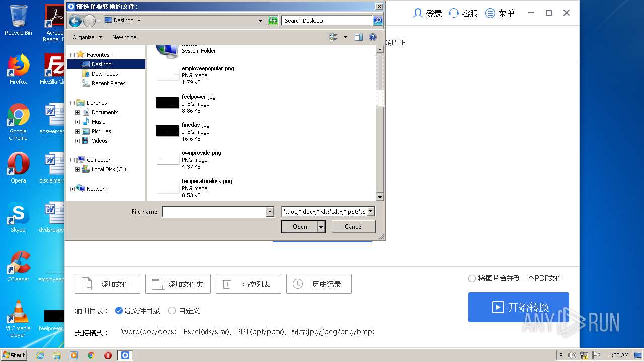The height and width of the screenshot is (362, 644).
Task: Select 自定义 output radio button
Action: [172, 311]
